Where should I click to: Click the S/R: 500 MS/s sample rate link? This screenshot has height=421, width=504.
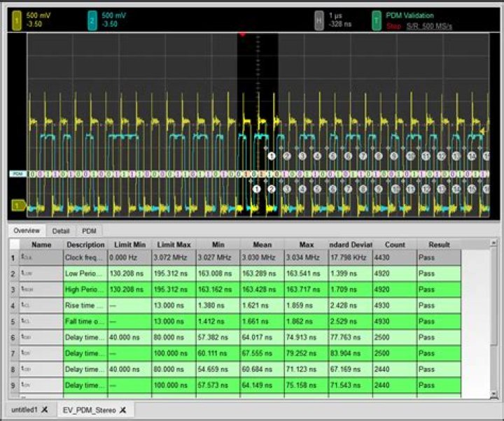point(429,26)
